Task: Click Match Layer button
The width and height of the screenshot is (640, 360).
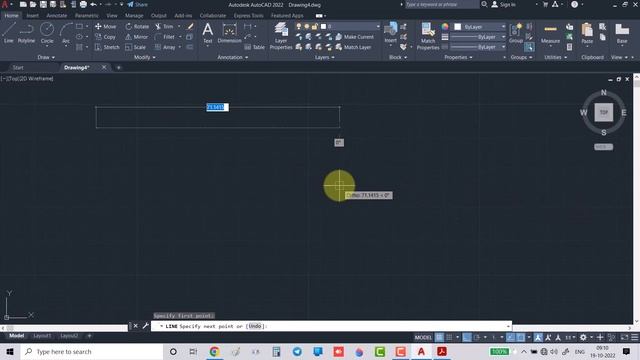Action: (x=353, y=47)
